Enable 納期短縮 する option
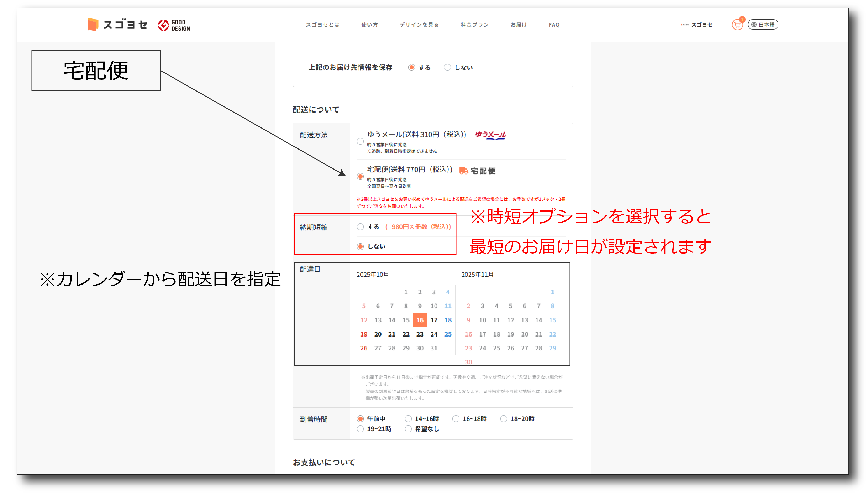 point(360,227)
